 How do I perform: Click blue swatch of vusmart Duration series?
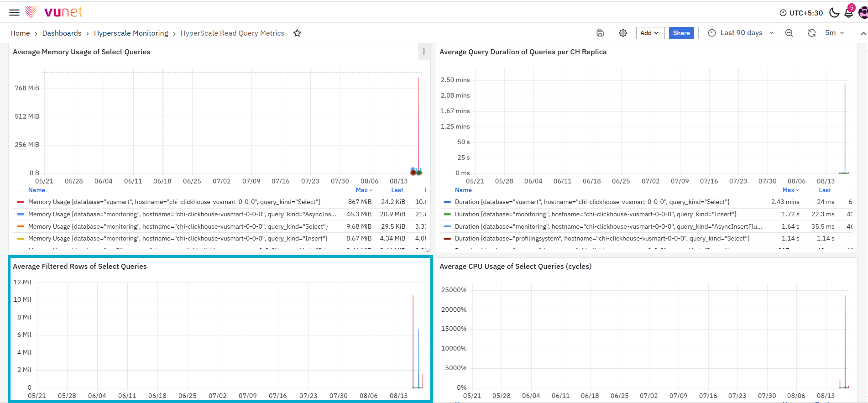tap(447, 202)
